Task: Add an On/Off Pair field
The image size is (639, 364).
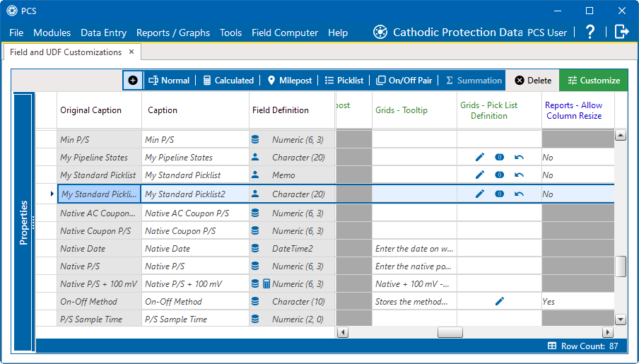Action: [404, 81]
